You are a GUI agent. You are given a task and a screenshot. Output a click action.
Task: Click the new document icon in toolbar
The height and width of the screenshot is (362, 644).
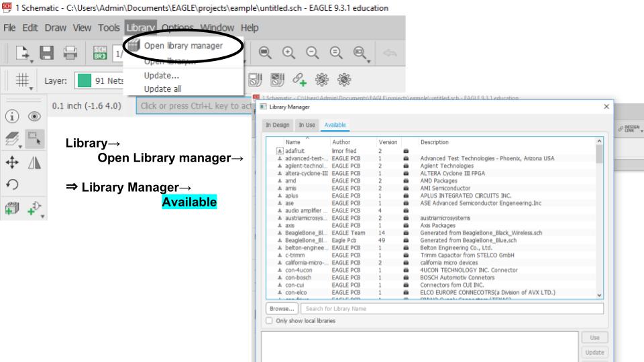(x=22, y=52)
